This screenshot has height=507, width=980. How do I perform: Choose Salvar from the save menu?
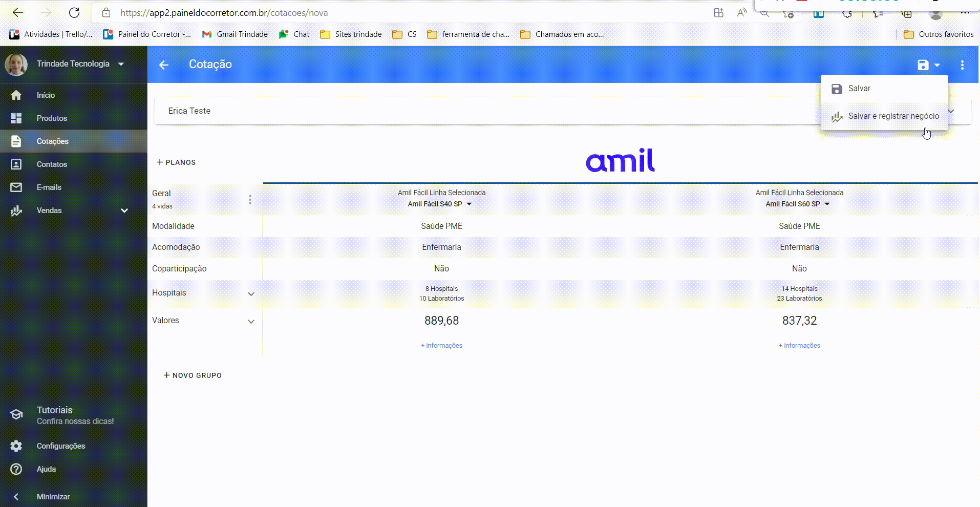[884, 89]
